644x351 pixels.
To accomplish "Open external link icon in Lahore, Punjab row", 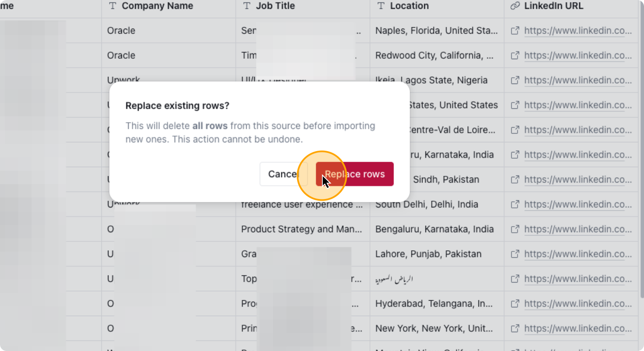I will tap(515, 254).
